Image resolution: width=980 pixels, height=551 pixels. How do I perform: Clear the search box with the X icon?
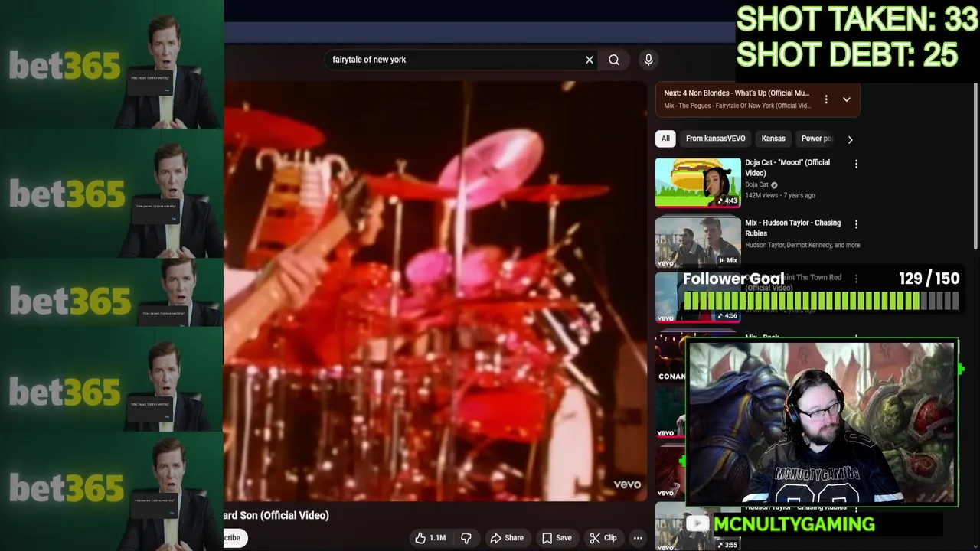click(590, 60)
